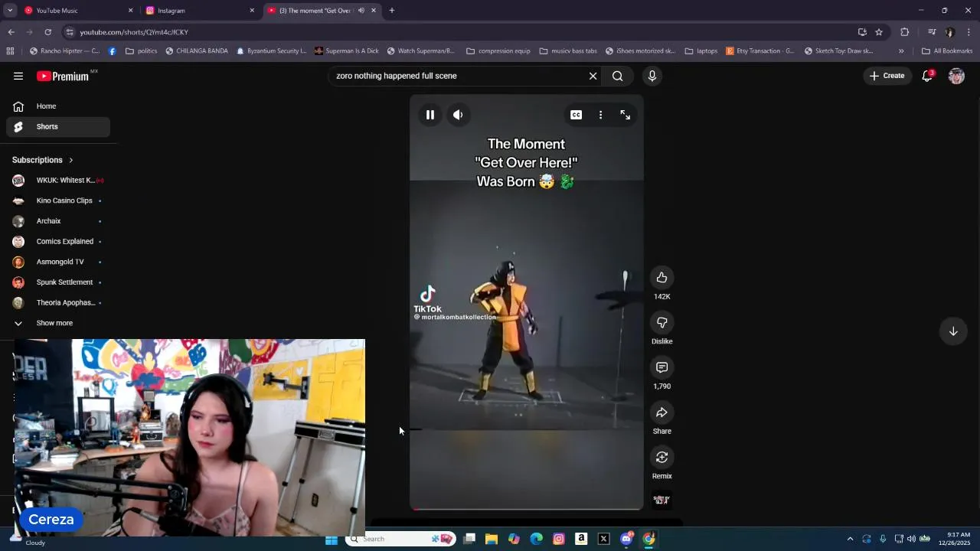
Task: Open Discord from the taskbar
Action: [626, 539]
